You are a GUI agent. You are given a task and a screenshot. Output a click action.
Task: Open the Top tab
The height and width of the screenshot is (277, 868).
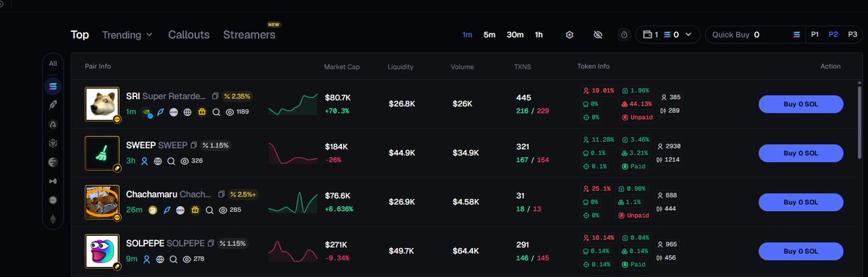pos(80,35)
